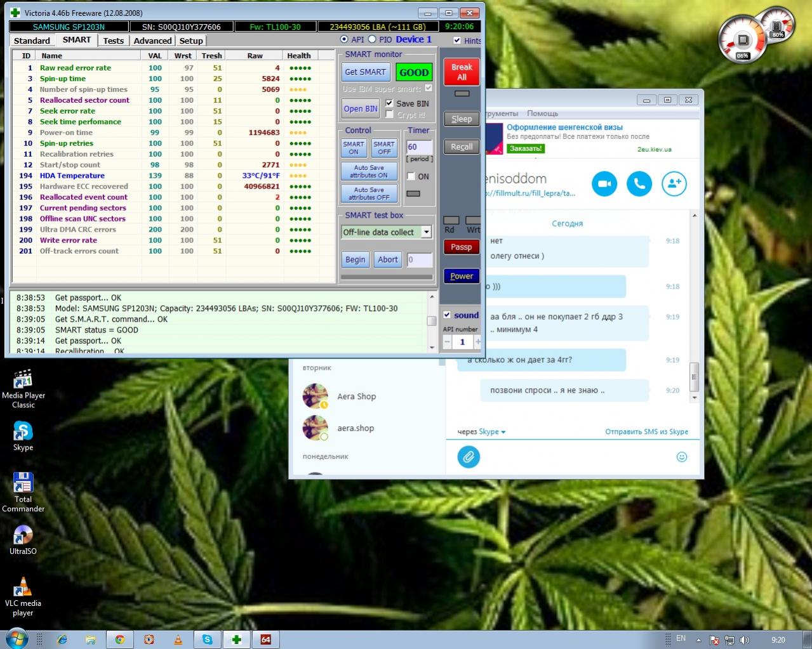Open the emoticon picker in Skype
Screen dimensions: 812x649
[x=682, y=457]
